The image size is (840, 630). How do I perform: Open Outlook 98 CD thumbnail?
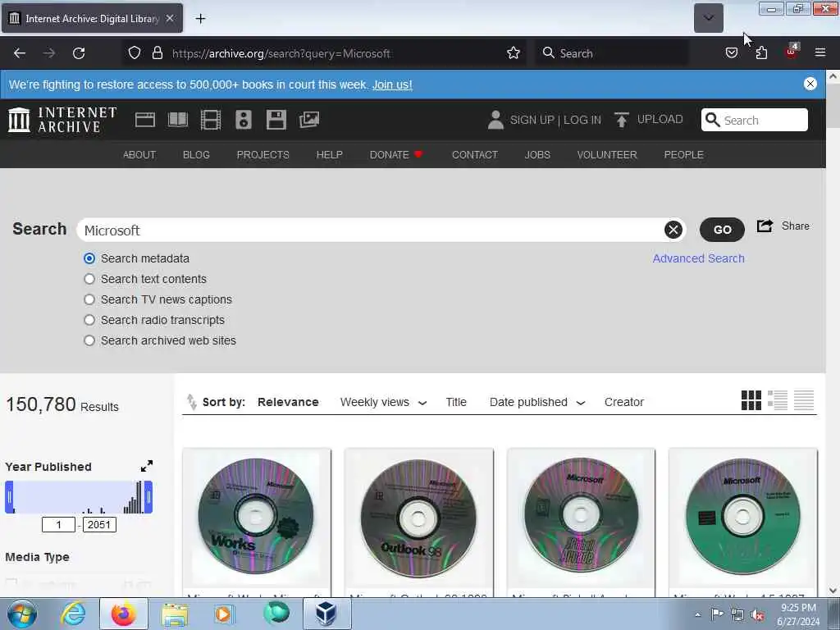tap(419, 517)
